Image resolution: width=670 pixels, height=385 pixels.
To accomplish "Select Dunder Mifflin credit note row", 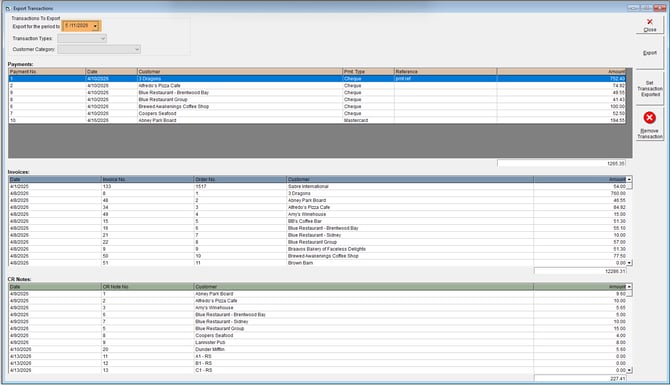I will click(x=317, y=349).
